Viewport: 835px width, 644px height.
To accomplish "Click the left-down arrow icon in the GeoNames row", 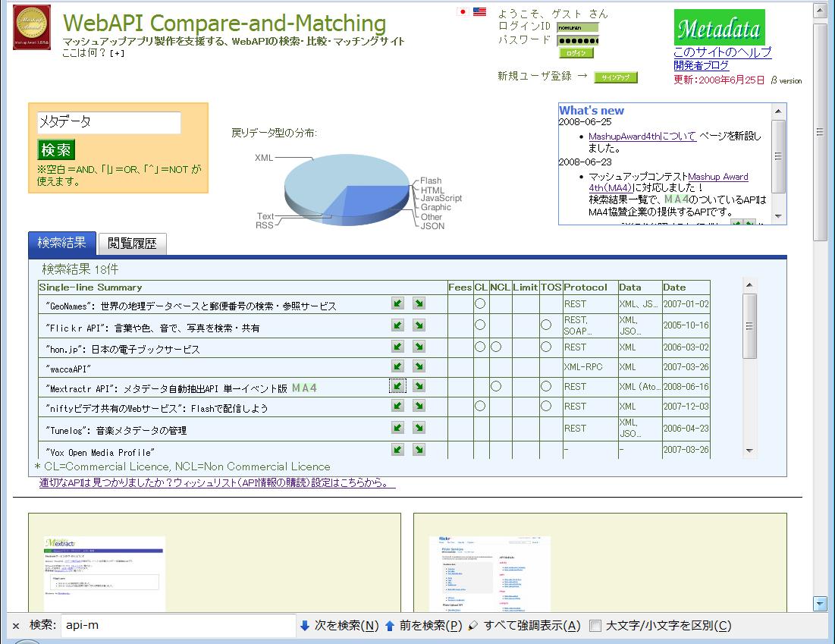I will coord(397,303).
